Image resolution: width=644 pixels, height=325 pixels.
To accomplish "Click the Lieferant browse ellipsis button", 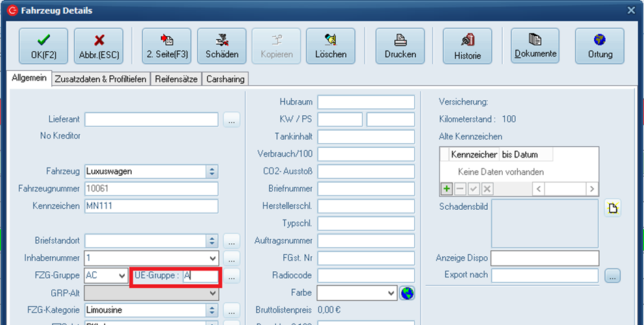I will (232, 121).
